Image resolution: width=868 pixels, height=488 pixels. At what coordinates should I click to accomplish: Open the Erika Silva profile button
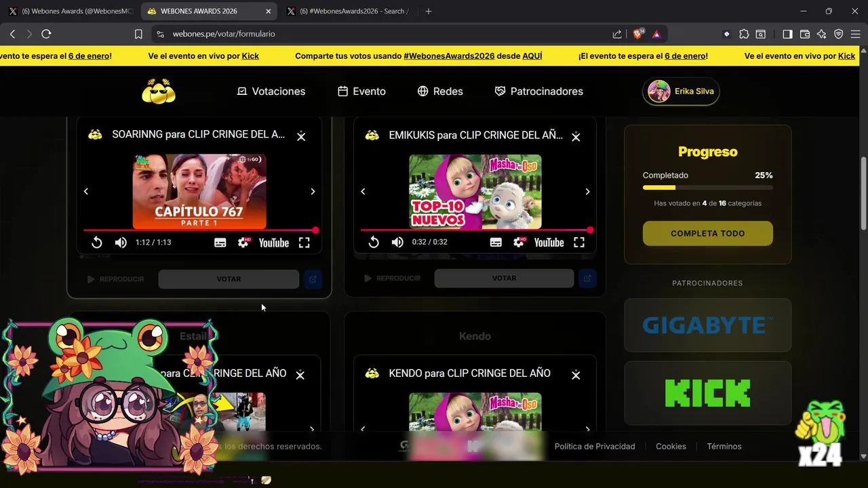681,91
